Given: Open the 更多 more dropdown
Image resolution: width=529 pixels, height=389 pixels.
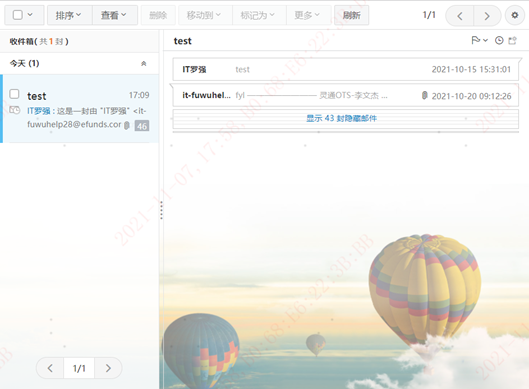Looking at the screenshot, I should pyautogui.click(x=307, y=15).
